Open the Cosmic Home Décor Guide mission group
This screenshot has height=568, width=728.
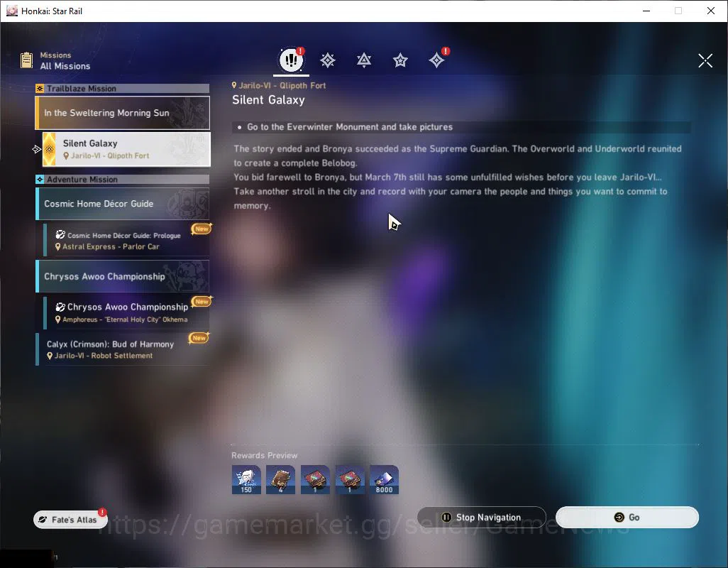[123, 204]
